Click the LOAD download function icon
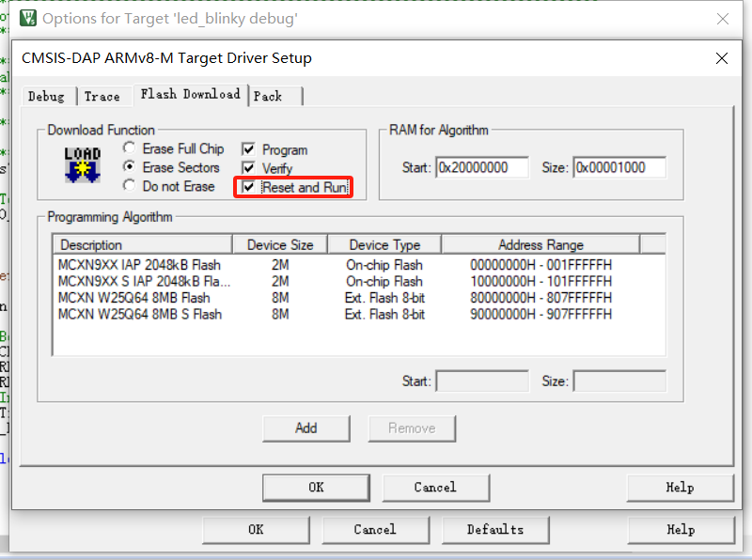752x560 pixels. 83,165
